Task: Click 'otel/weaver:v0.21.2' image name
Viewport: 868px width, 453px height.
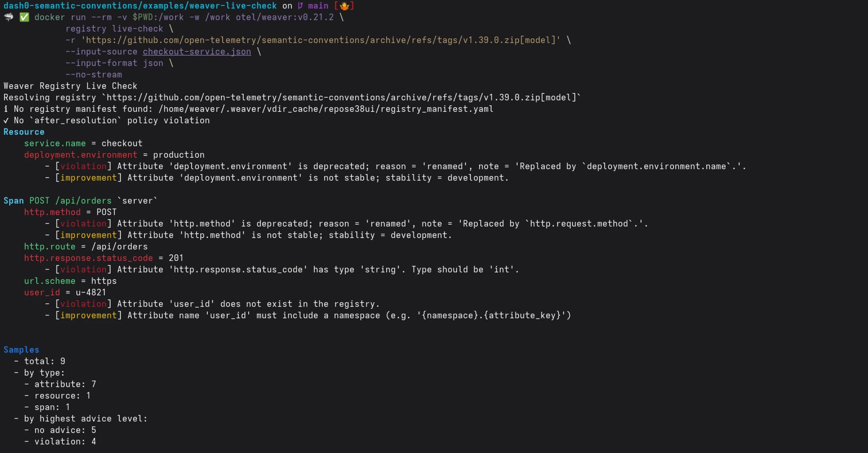Action: [x=285, y=17]
